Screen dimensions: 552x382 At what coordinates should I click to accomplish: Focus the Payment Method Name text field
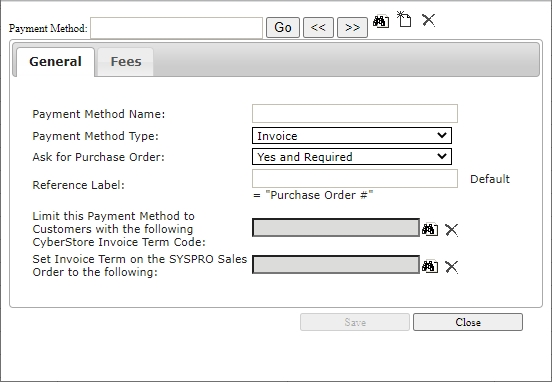coord(355,113)
